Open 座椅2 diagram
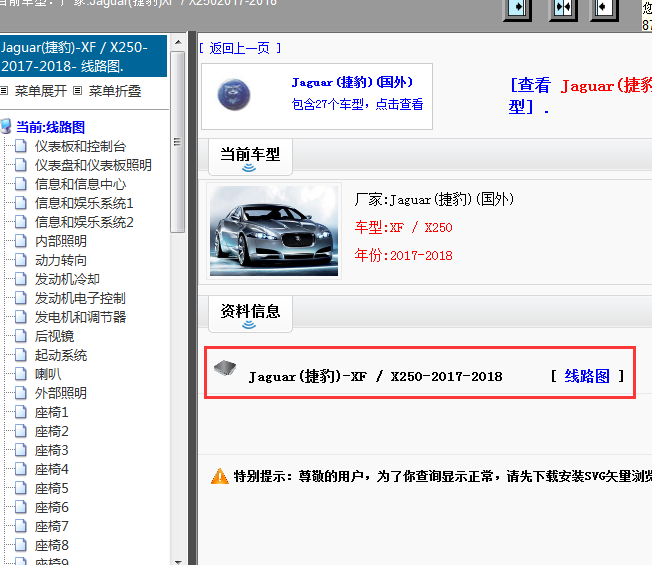Viewport: 652px width, 565px height. pyautogui.click(x=52, y=432)
